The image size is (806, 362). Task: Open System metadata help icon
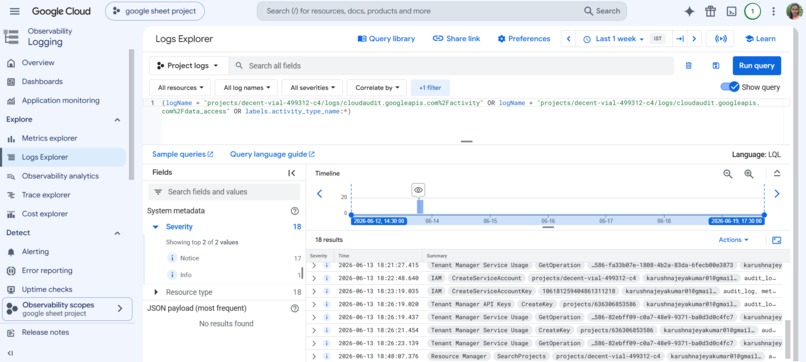(x=295, y=211)
